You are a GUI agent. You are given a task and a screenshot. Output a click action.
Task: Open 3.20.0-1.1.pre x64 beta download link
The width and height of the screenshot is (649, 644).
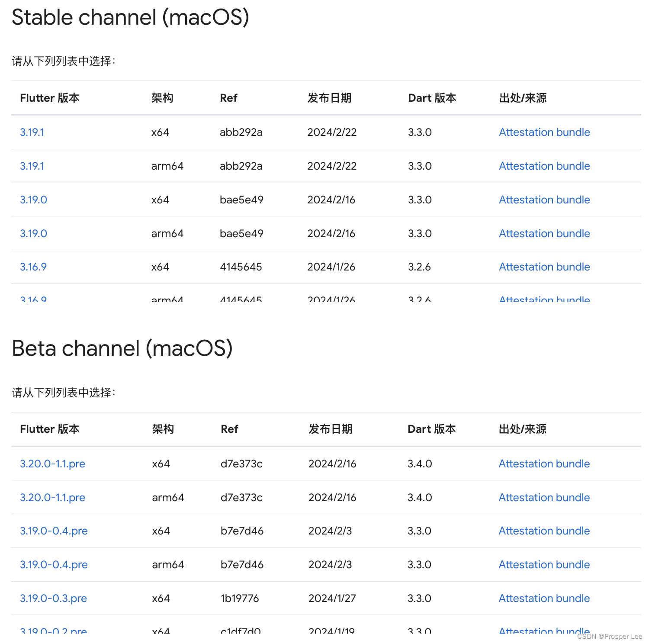pyautogui.click(x=52, y=464)
